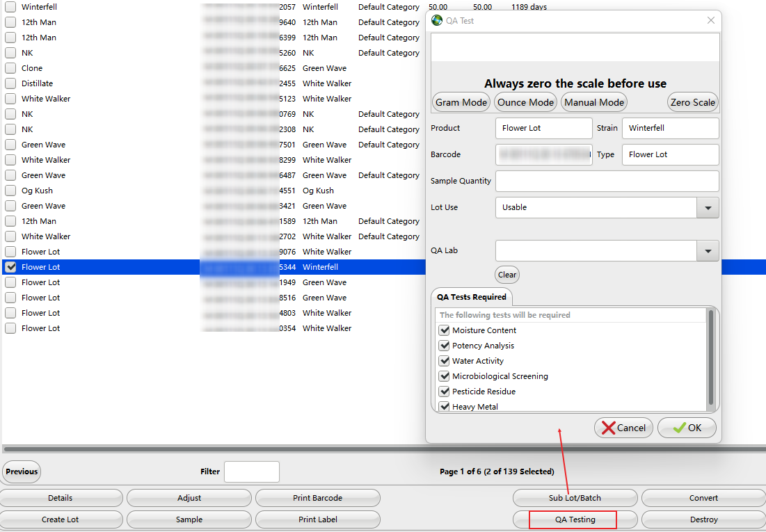Close the QA Test dialog
The image size is (766, 532).
(x=710, y=21)
